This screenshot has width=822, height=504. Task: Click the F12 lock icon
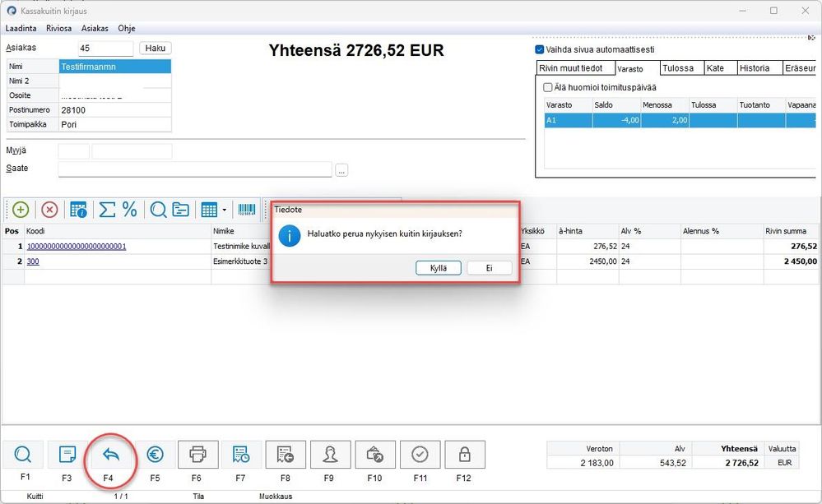[464, 455]
